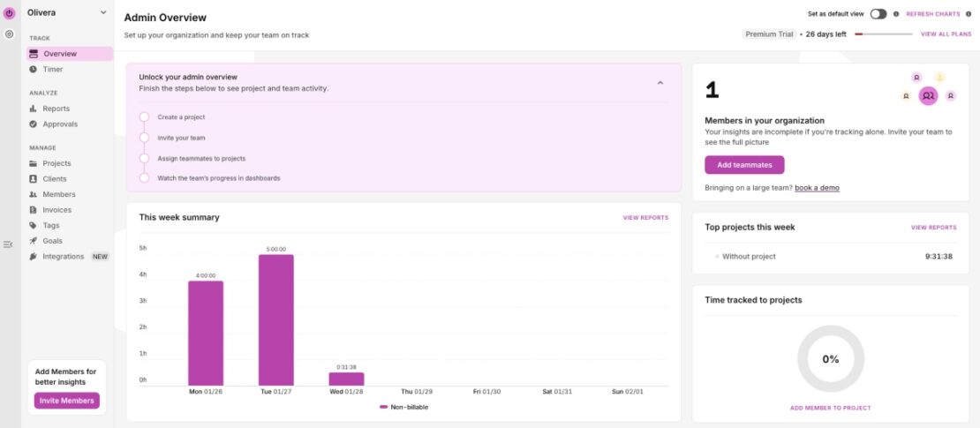Click the large pink team members icon

pos(928,95)
